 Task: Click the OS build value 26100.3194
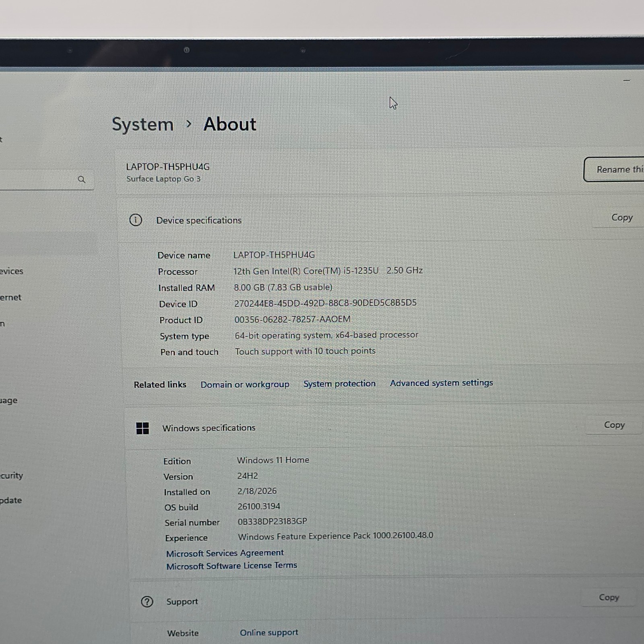(x=259, y=506)
